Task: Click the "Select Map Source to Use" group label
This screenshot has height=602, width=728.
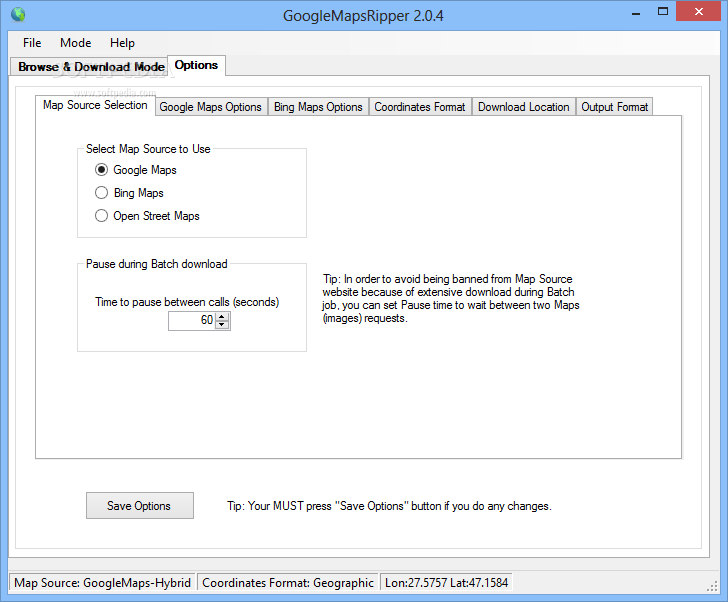Action: click(148, 149)
